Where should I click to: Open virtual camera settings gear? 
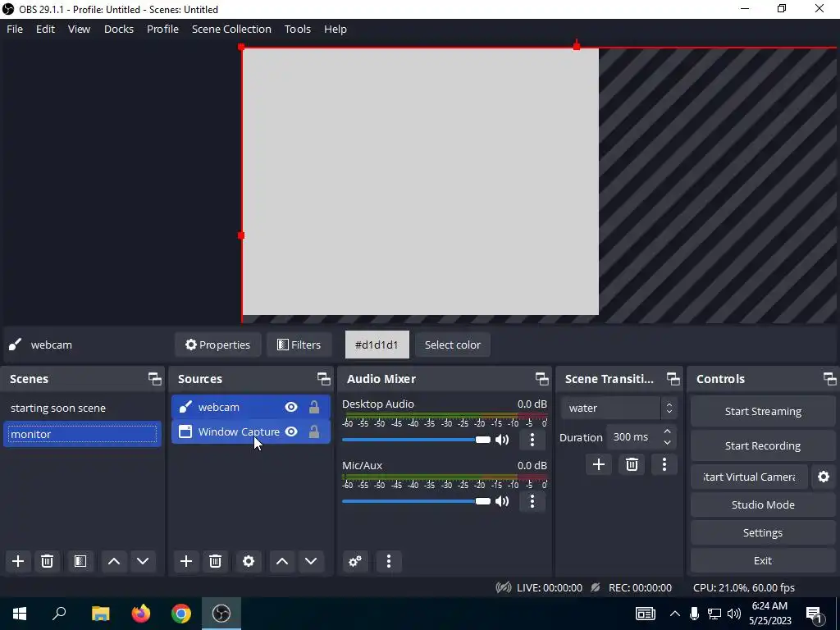click(x=824, y=477)
